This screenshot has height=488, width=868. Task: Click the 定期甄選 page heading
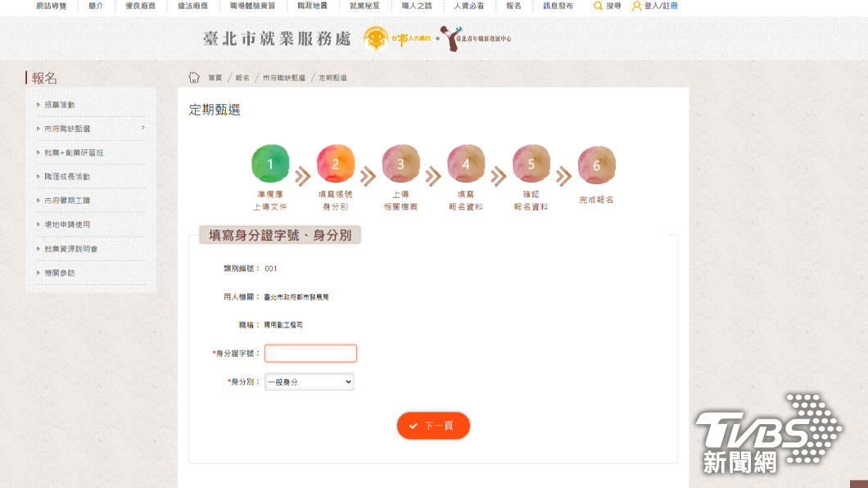point(215,110)
